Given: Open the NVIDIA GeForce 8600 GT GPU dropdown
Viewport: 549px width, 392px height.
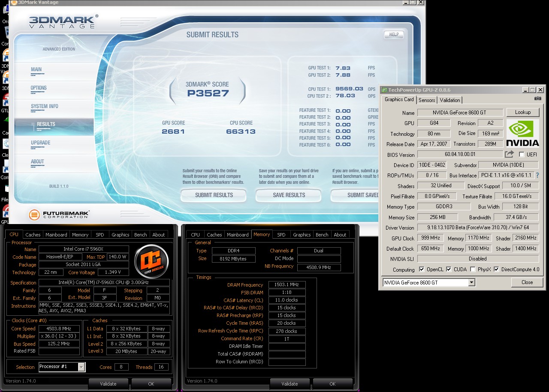Looking at the screenshot, I should (x=429, y=282).
